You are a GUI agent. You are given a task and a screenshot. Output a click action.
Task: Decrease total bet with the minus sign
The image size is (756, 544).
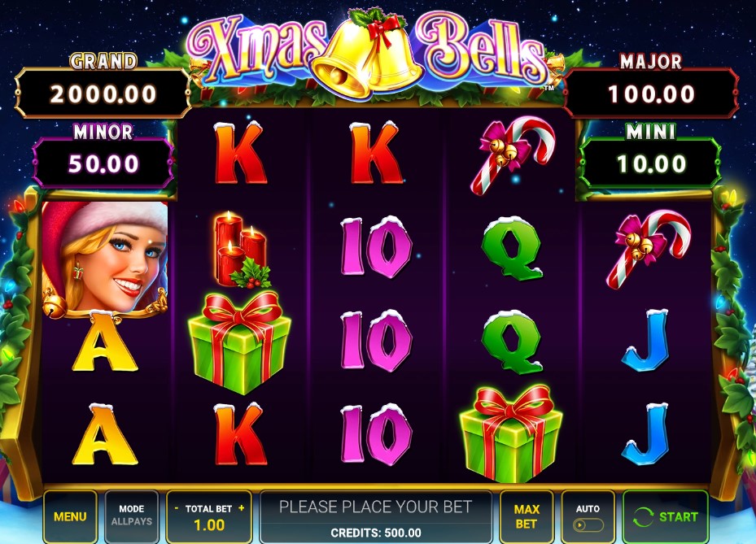[x=177, y=508]
